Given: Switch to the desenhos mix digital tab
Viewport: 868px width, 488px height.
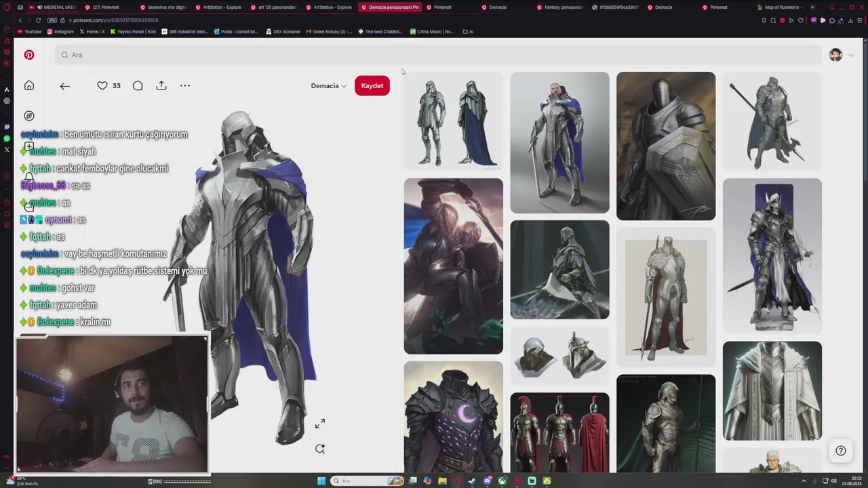Looking at the screenshot, I should (163, 7).
